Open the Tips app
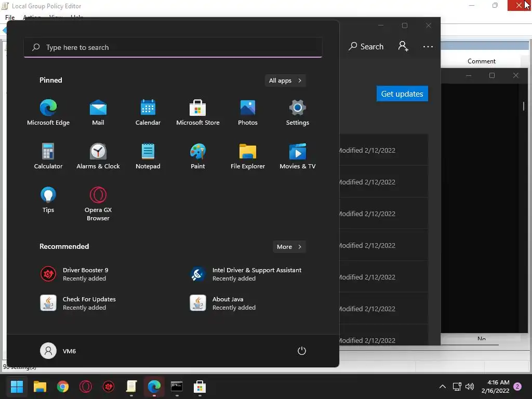 pyautogui.click(x=48, y=200)
